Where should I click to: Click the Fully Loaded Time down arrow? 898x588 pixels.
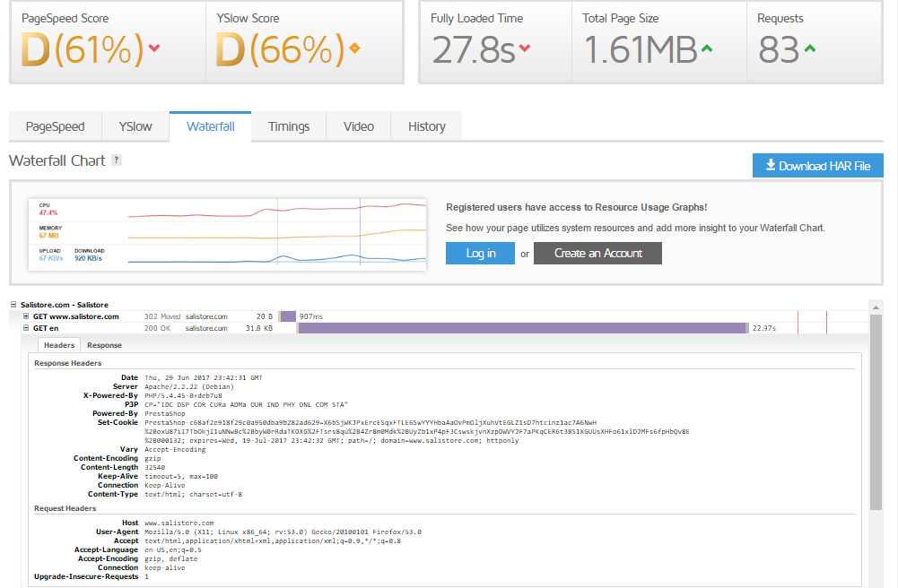click(x=525, y=48)
